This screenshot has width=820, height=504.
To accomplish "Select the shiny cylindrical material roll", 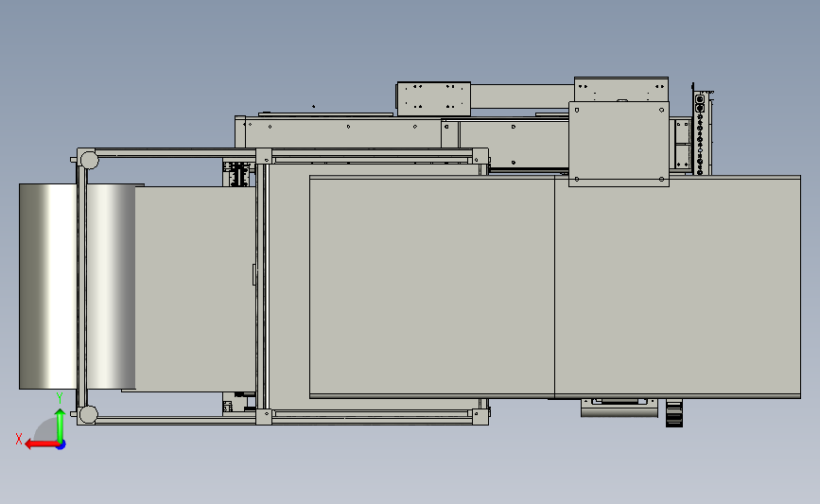I will point(78,286).
